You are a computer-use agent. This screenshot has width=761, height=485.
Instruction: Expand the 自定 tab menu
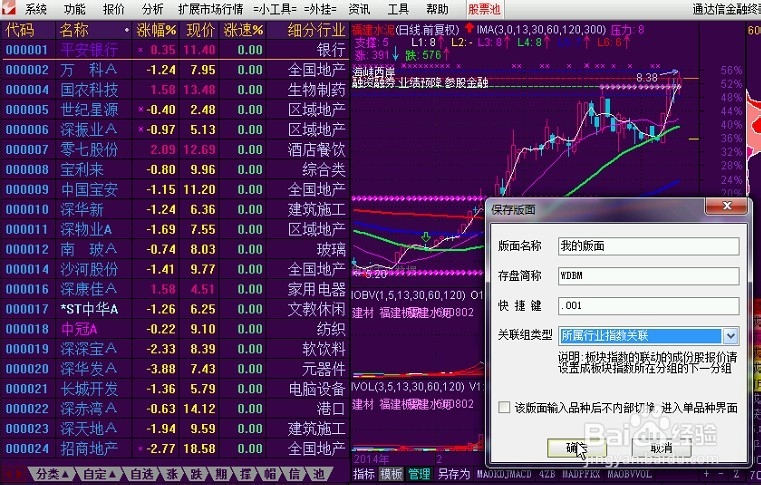(x=99, y=474)
